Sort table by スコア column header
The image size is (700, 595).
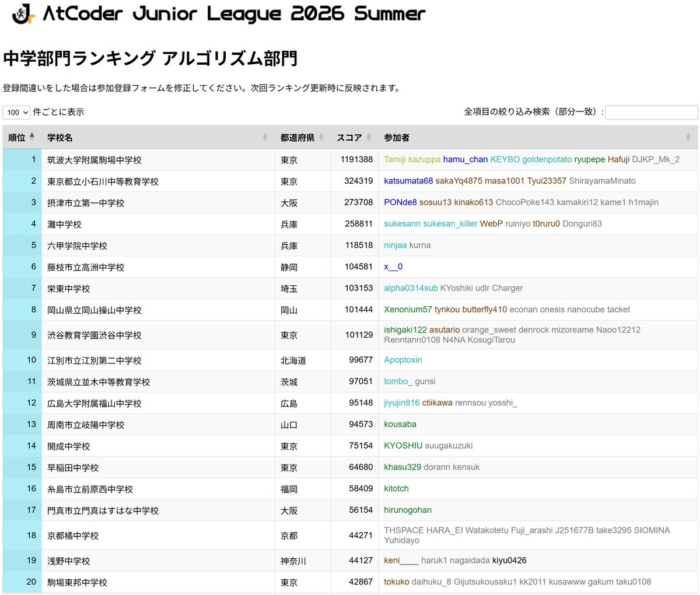(355, 137)
